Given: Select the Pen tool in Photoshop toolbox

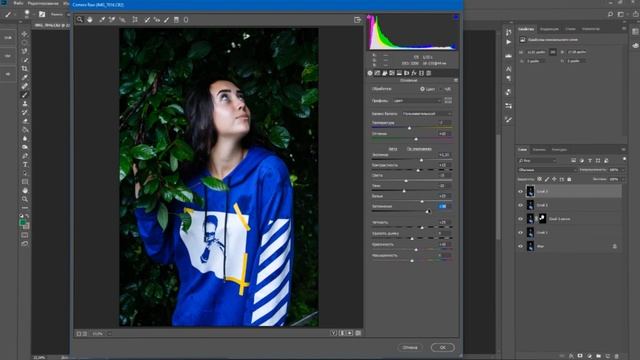Looking at the screenshot, I should 25,156.
